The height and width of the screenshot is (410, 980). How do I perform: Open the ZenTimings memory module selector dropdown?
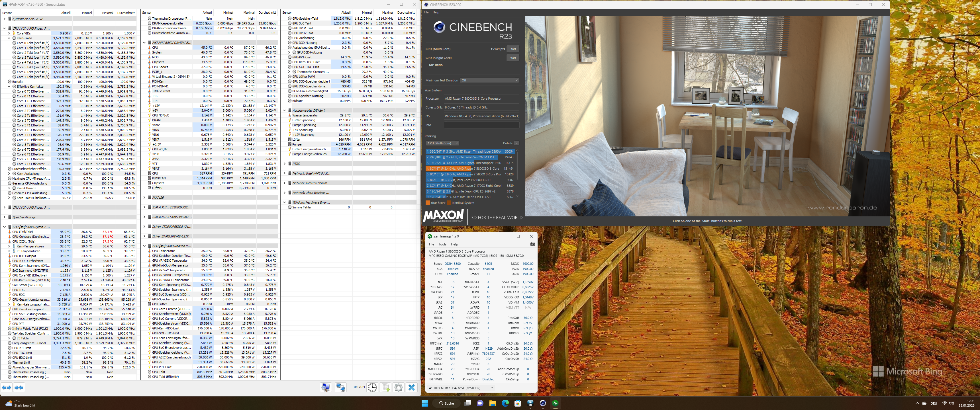(461, 388)
